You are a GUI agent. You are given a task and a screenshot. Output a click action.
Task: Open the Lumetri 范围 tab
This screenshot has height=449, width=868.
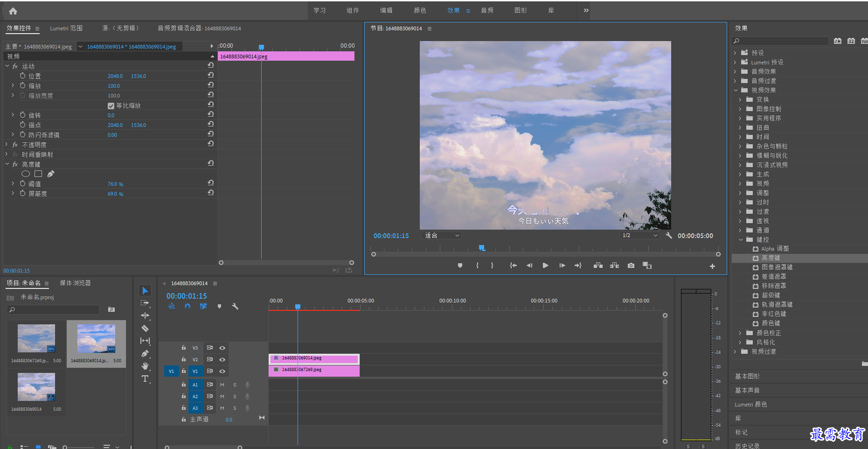(x=66, y=28)
